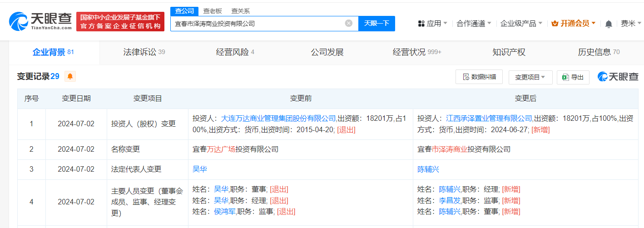
Task: Open the 费米 user account dropdown
Action: 630,24
